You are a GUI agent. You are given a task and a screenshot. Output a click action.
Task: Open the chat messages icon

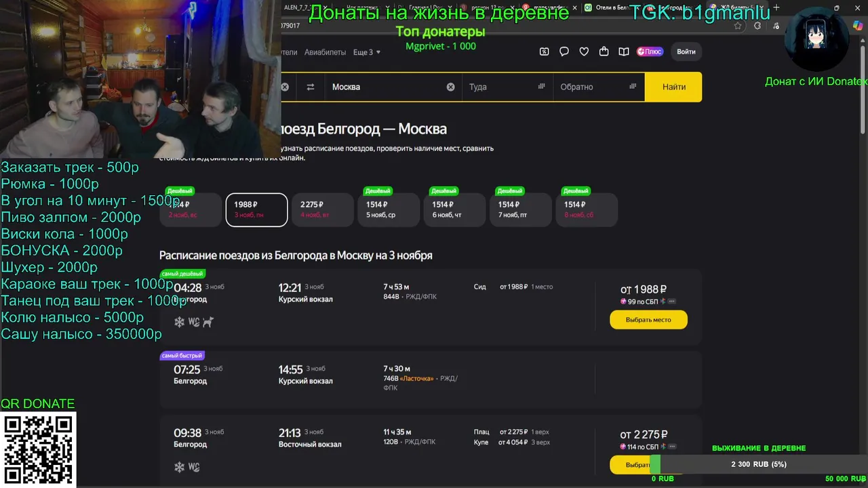[x=564, y=52]
